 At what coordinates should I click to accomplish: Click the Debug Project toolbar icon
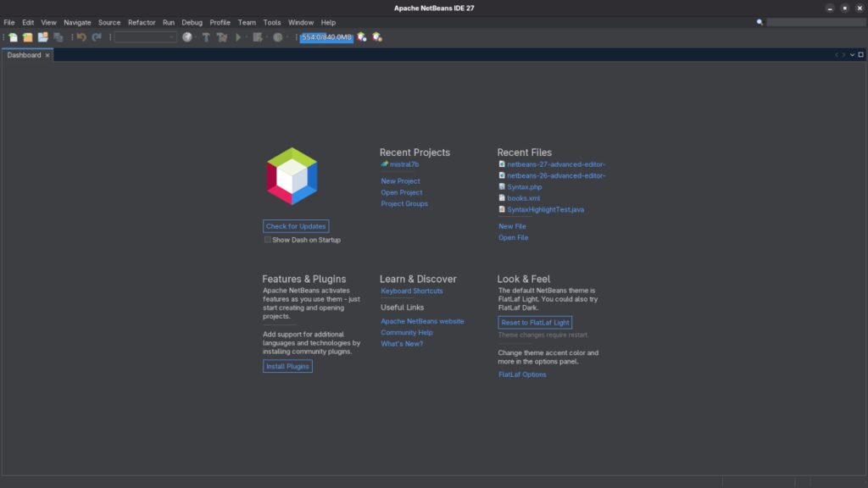coord(259,37)
